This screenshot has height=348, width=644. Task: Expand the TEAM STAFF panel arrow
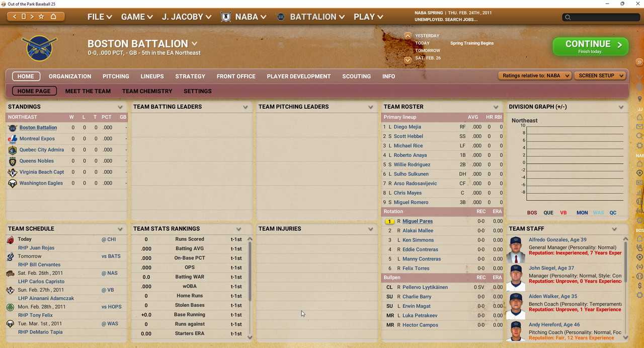(614, 229)
